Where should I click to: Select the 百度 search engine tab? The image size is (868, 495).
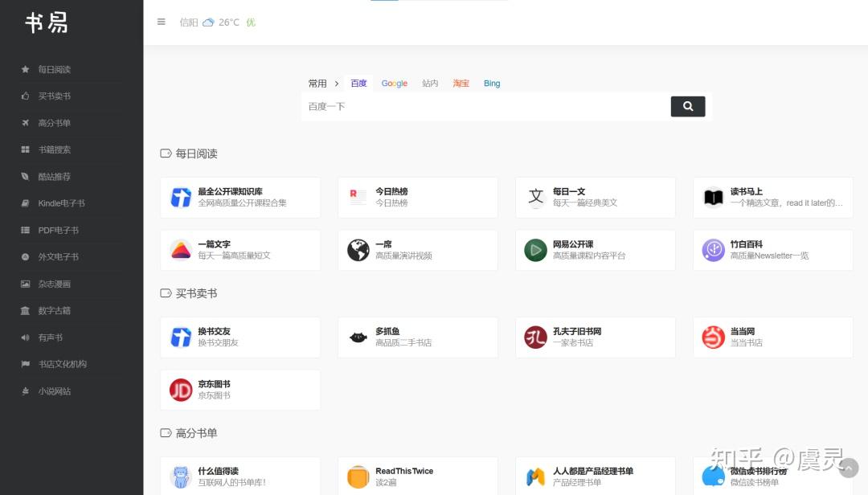coord(358,84)
